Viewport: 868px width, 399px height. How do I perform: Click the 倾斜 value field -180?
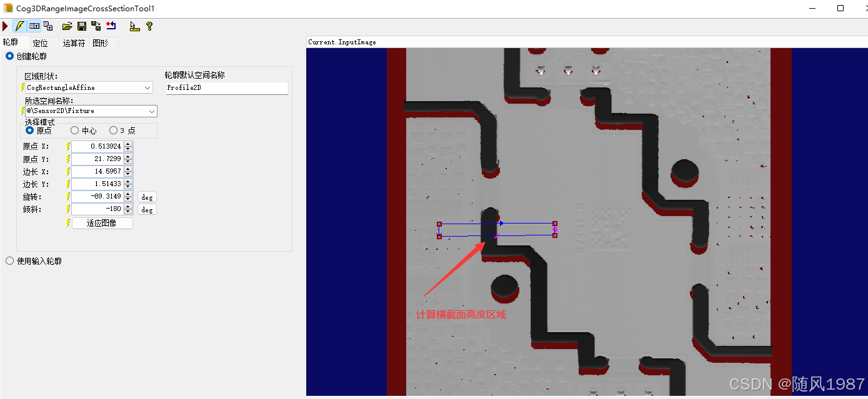click(97, 209)
